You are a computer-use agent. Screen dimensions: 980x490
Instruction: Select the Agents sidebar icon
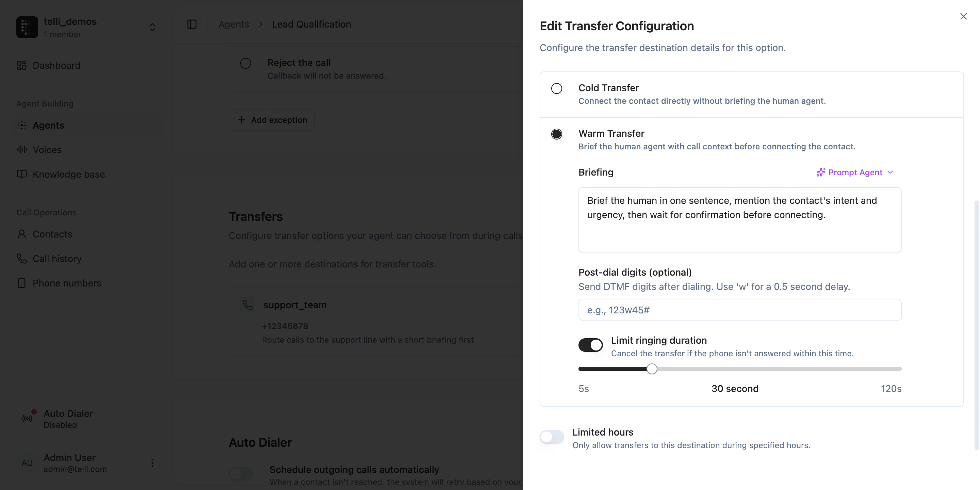21,125
